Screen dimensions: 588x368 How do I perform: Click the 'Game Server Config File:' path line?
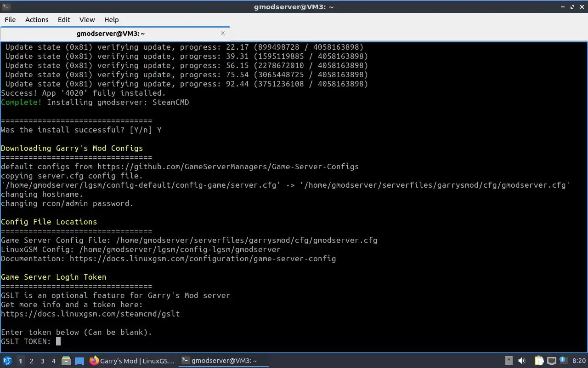click(189, 240)
